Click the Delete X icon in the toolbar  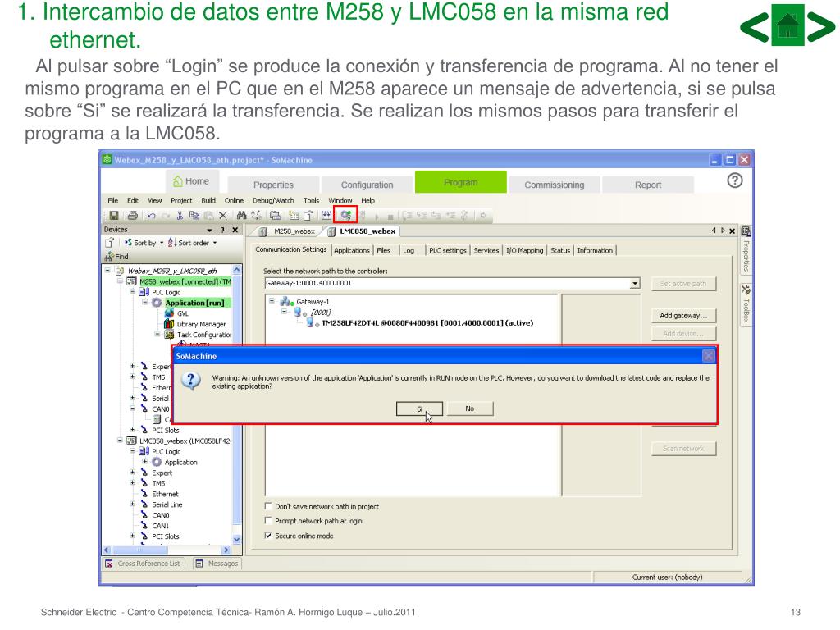pos(223,216)
